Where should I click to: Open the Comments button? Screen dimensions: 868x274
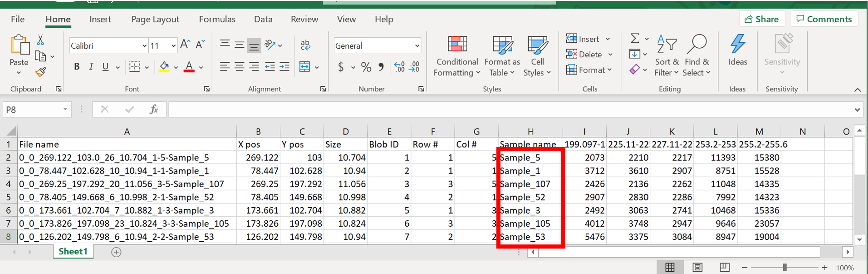point(824,19)
